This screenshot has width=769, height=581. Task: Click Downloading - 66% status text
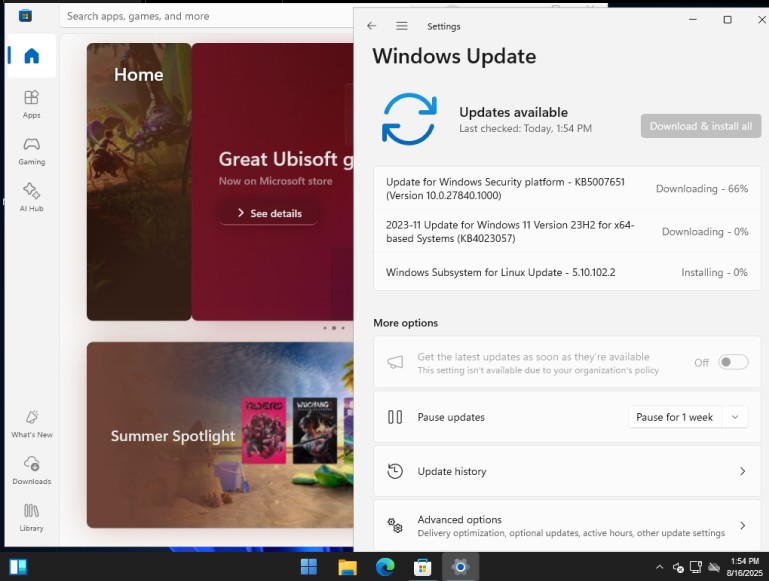pyautogui.click(x=702, y=189)
